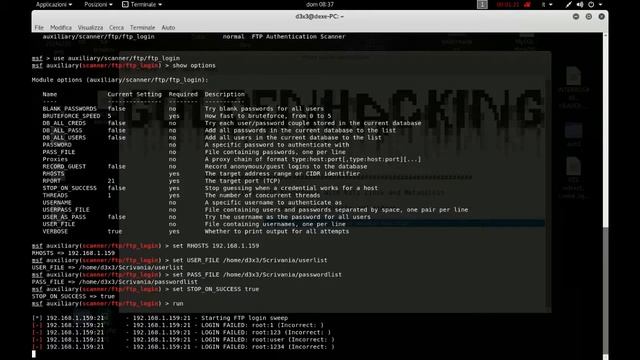Click the RHOSTS option name in options table
Viewport: 640px width, 360px height.
[53, 173]
